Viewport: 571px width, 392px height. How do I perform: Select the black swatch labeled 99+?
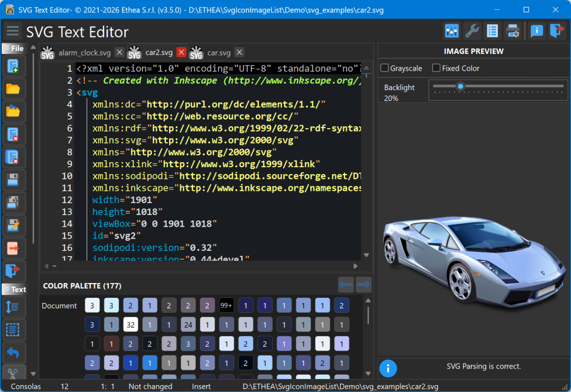point(226,305)
